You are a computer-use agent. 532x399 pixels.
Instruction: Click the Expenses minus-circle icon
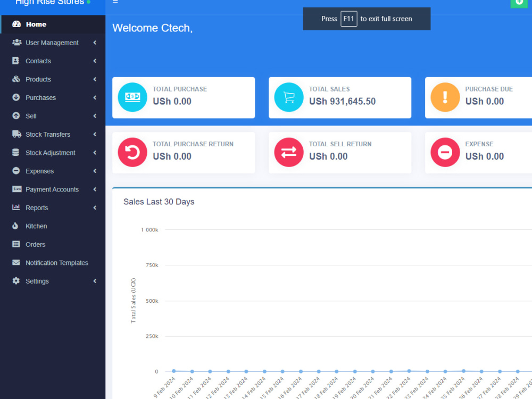point(15,171)
